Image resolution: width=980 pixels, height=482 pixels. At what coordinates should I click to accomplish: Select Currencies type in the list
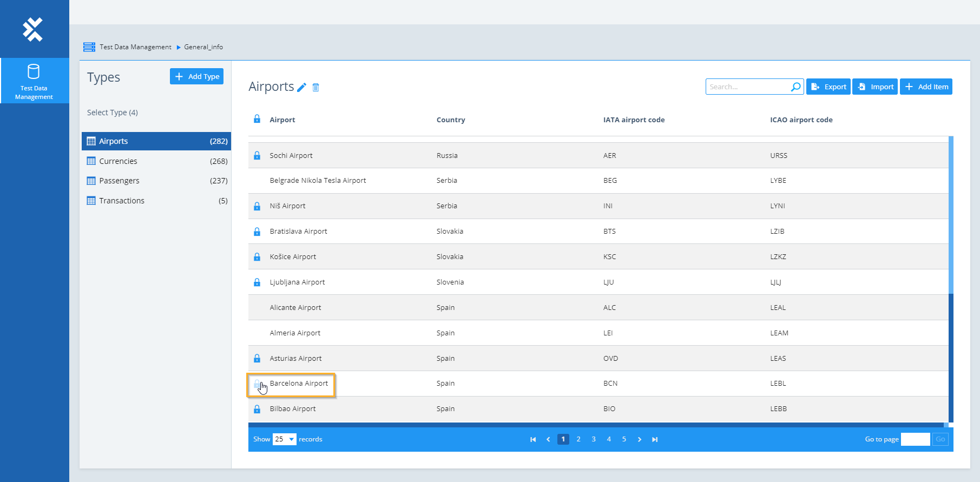click(x=118, y=161)
